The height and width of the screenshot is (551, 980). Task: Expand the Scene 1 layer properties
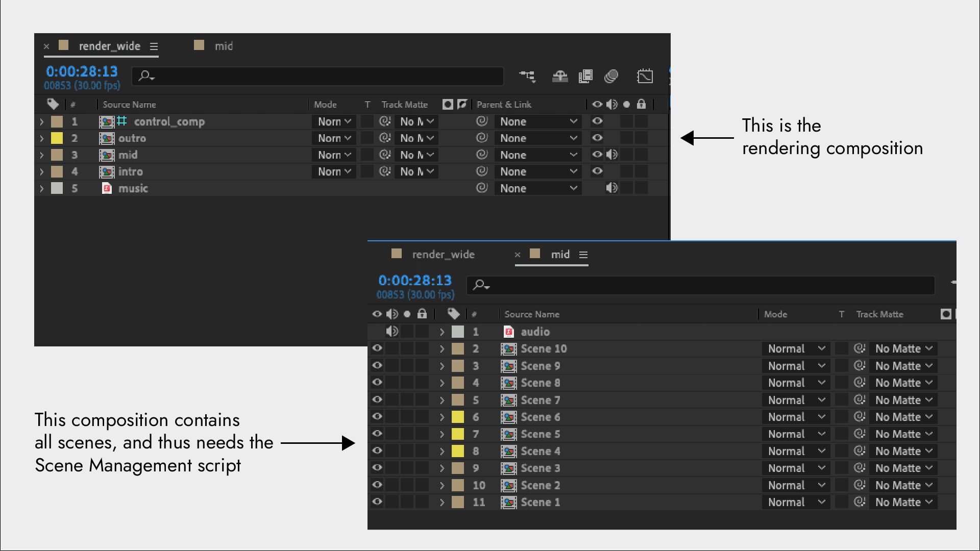pos(442,503)
